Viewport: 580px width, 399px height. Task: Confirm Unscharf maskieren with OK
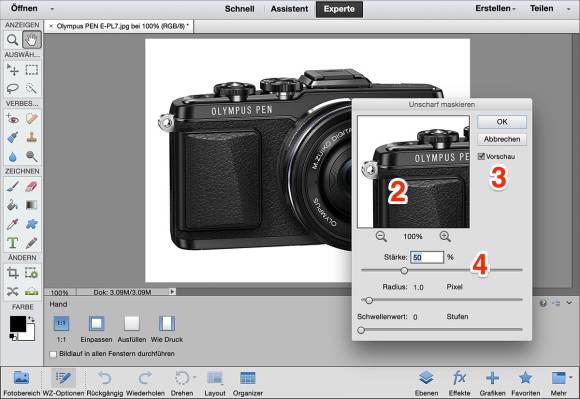point(502,122)
